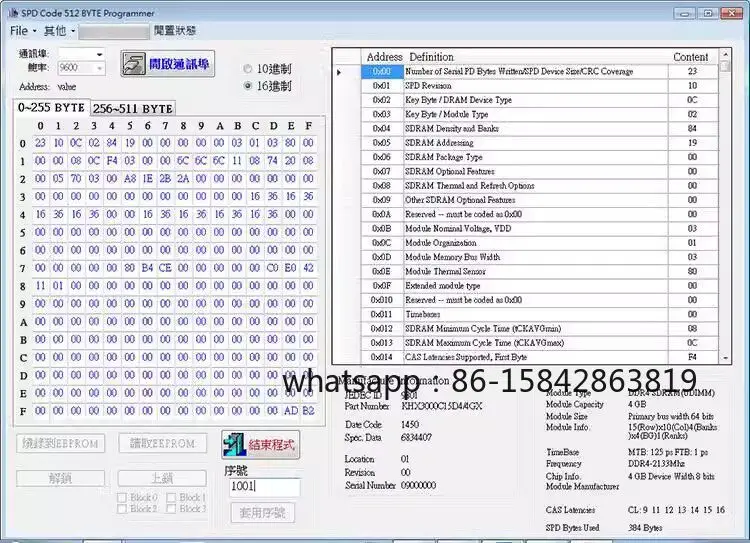This screenshot has height=543, width=750.
Task: Click the 序號 serial number input field
Action: pos(265,487)
